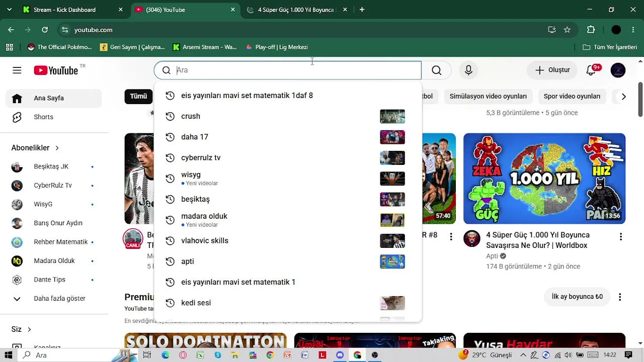Screen dimensions: 644x362
Task: Open the browser extensions puzzle icon
Action: pos(591,30)
